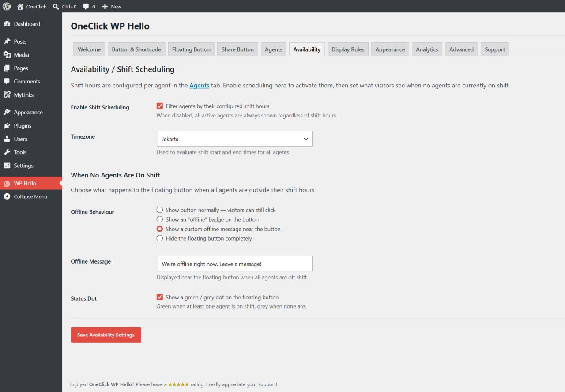Image resolution: width=565 pixels, height=392 pixels.
Task: Click the Comments icon in sidebar
Action: [7, 82]
